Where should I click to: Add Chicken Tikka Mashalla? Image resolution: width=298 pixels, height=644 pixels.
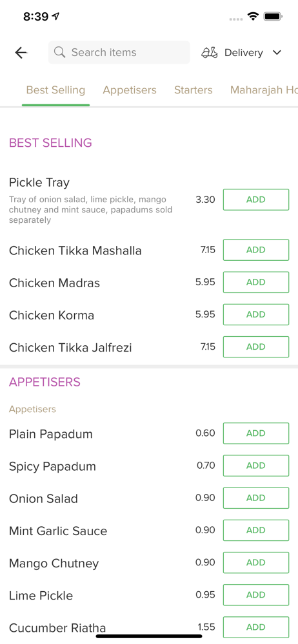[x=256, y=250]
